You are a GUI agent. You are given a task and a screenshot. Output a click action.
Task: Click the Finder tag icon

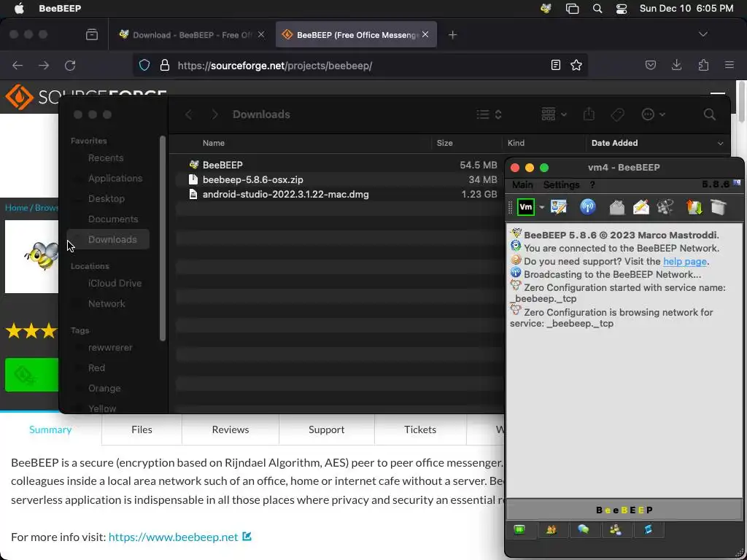(x=617, y=114)
